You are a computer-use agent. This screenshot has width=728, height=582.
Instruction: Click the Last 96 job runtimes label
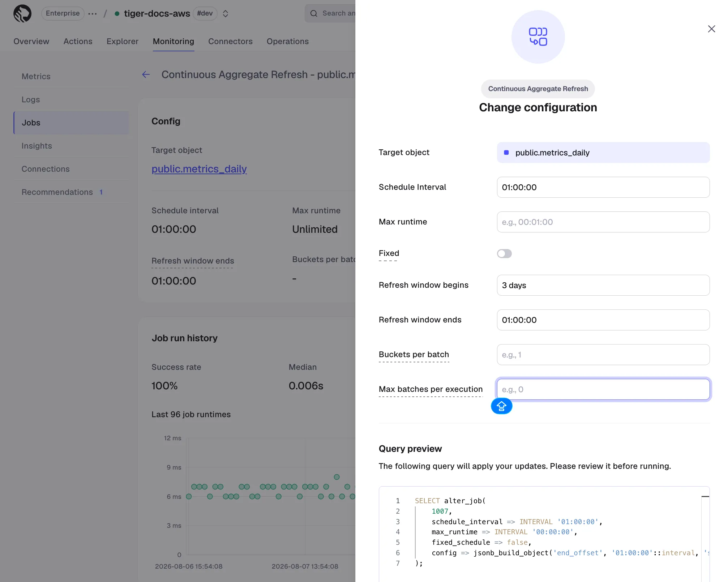[x=191, y=414]
